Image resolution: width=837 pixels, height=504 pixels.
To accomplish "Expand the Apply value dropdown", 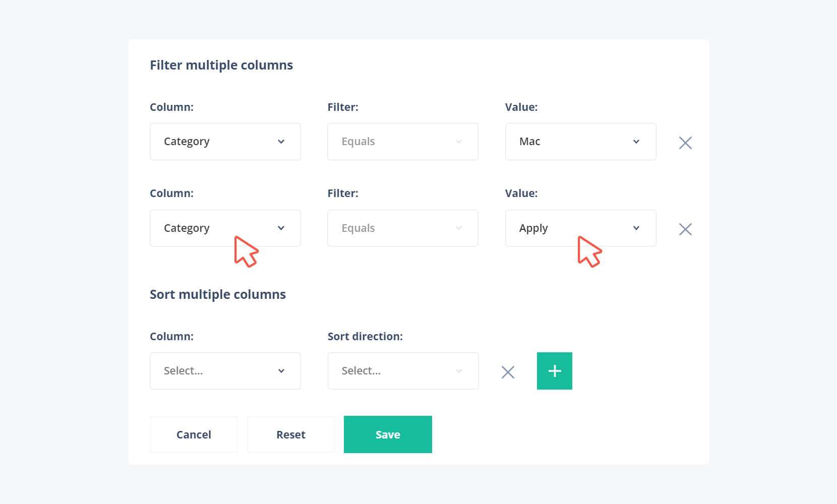I will [580, 228].
